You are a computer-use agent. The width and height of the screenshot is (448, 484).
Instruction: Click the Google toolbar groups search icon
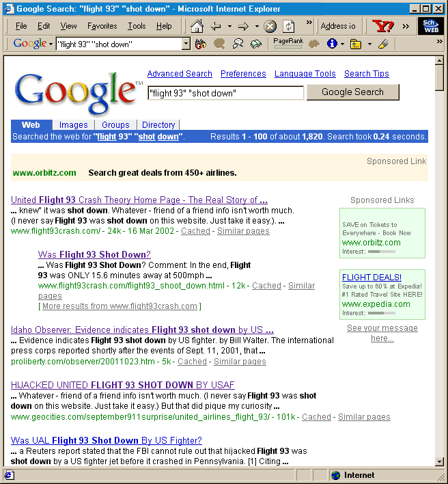tap(238, 44)
